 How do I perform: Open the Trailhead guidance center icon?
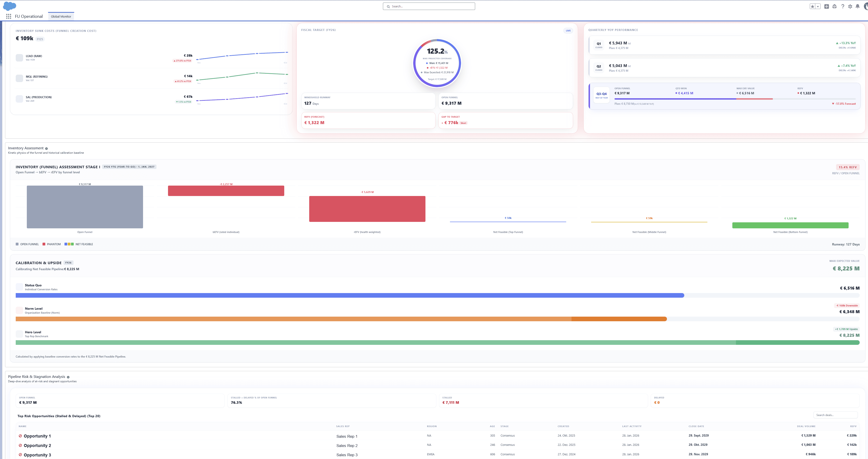834,6
